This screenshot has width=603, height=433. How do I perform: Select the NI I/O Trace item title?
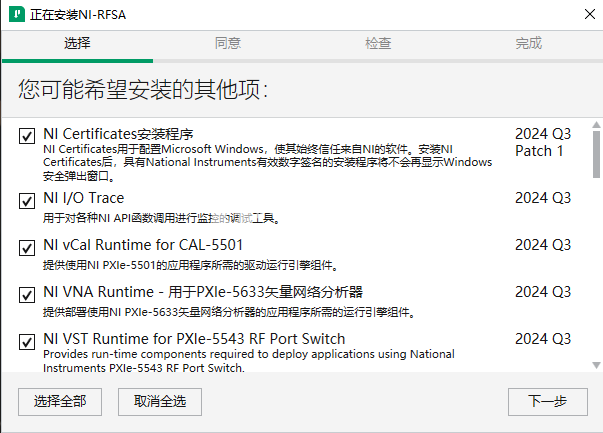point(83,198)
